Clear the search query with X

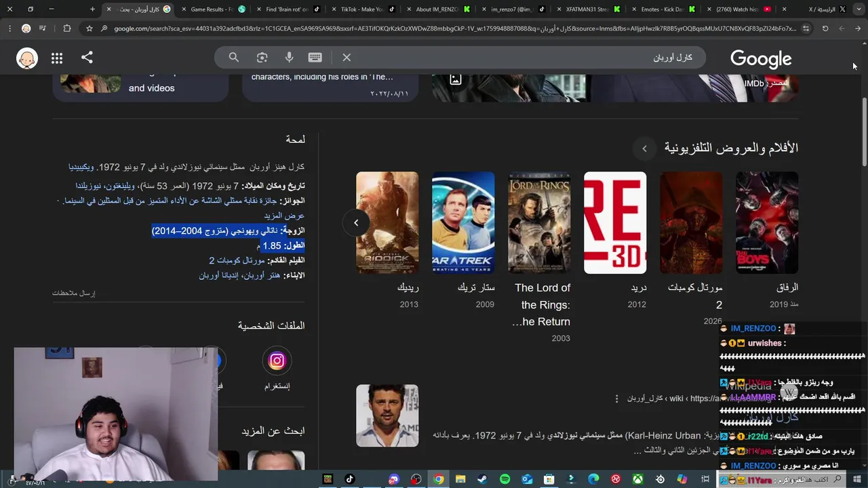[347, 58]
